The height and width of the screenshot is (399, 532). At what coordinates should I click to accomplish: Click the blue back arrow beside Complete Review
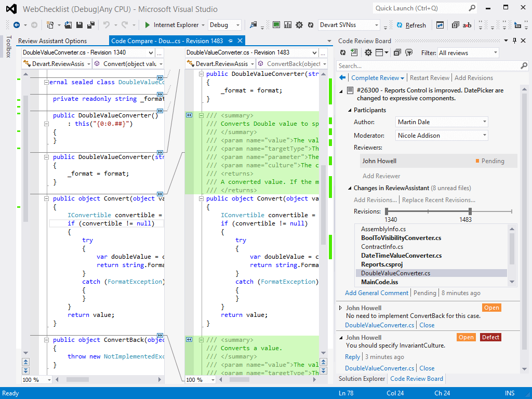point(342,78)
